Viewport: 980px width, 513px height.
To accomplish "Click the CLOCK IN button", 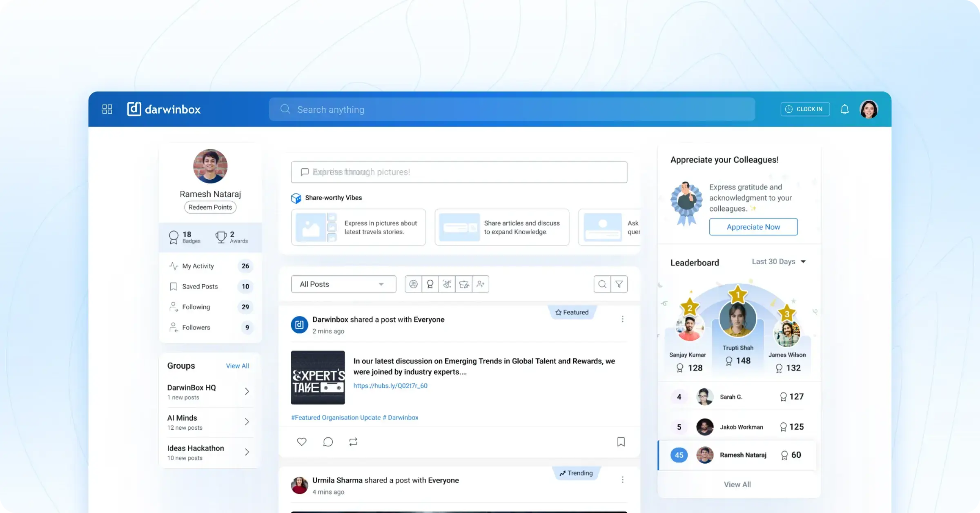I will click(805, 109).
